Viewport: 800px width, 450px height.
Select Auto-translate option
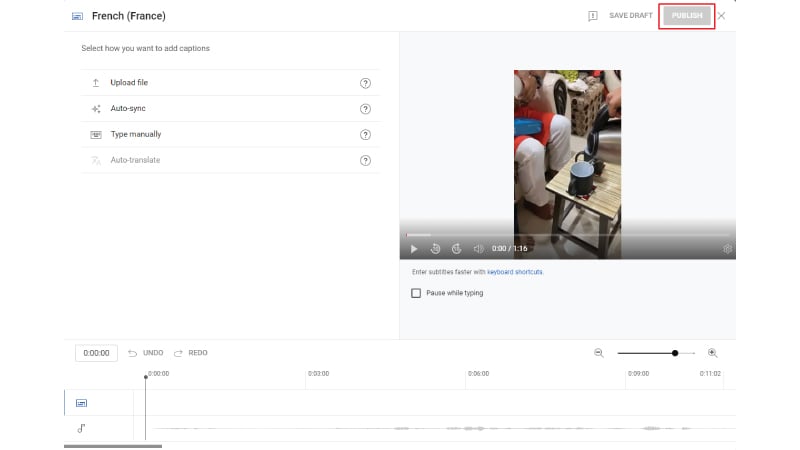230,160
